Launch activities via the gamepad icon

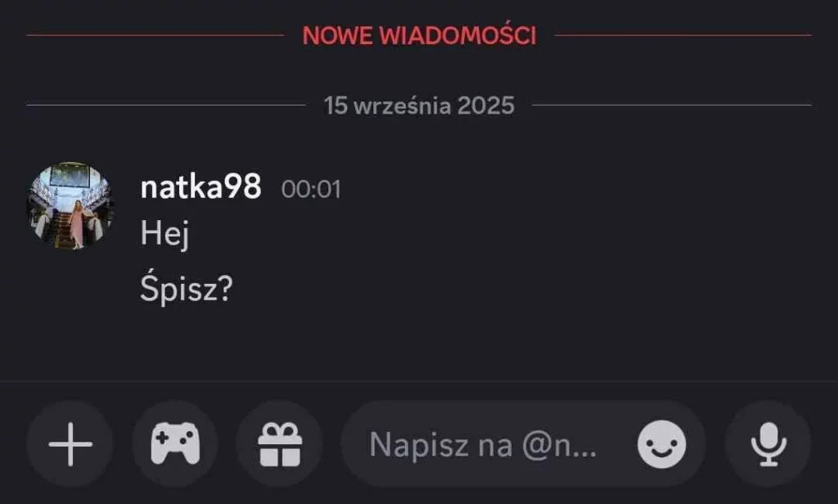point(175,443)
